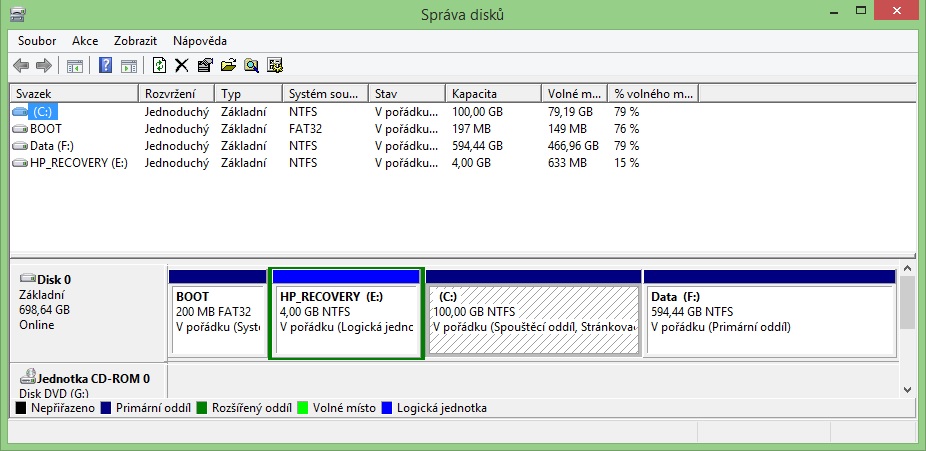Click the 594,44 GB capacity cell in list
The width and height of the screenshot is (926, 451).
[477, 146]
